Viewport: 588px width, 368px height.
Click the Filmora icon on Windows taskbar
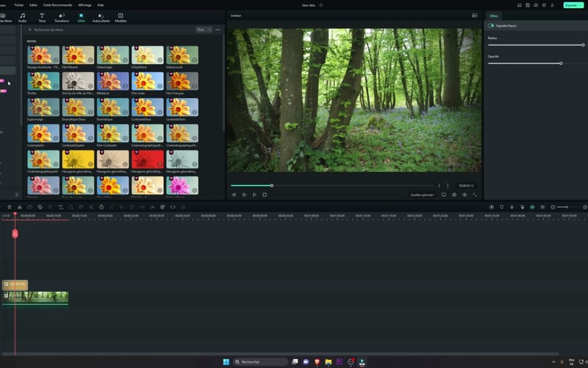pos(362,361)
